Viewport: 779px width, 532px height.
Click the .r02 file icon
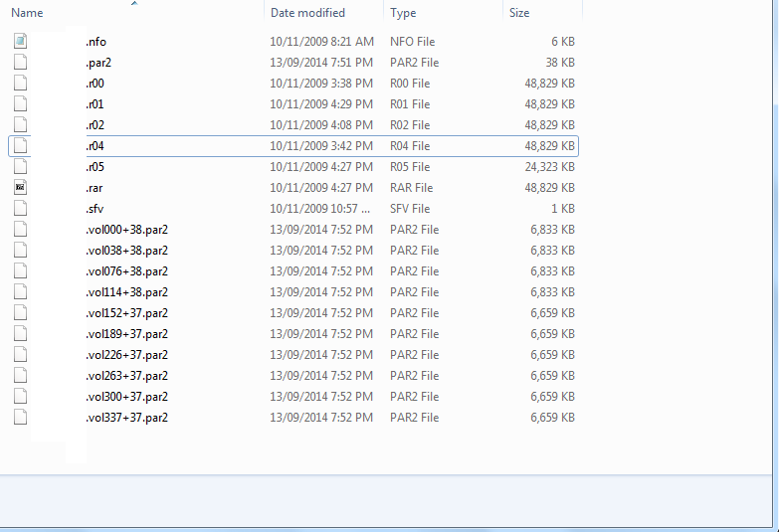tap(20, 124)
